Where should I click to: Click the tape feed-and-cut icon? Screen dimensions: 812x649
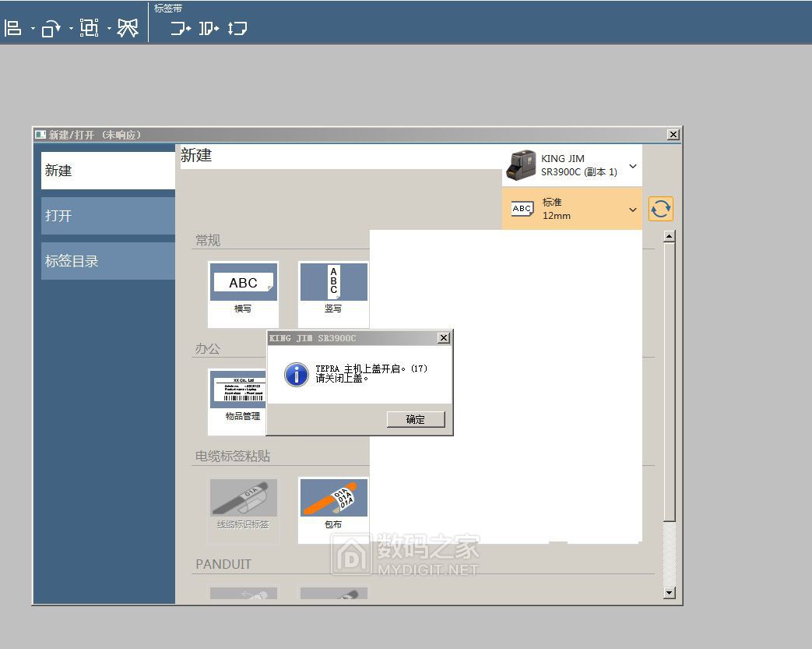pyautogui.click(x=209, y=28)
